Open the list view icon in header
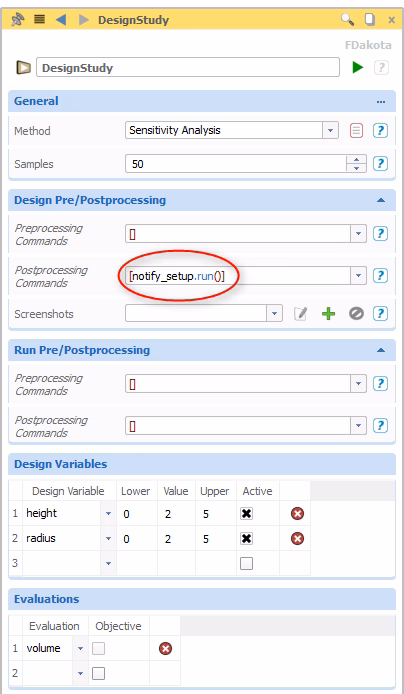The height and width of the screenshot is (694, 404). coord(40,19)
